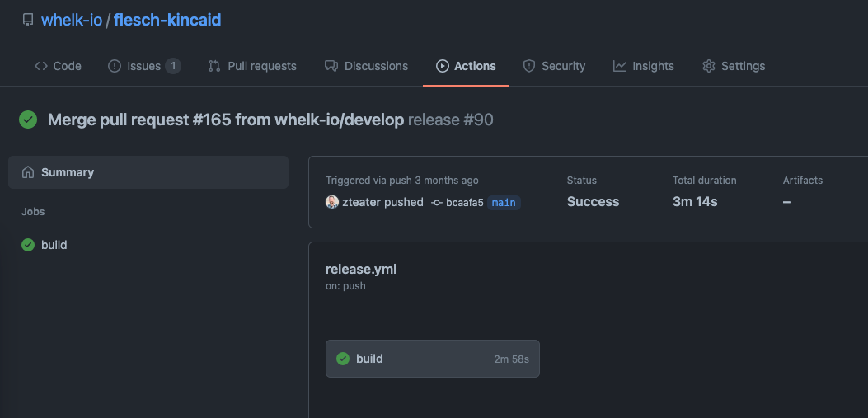
Task: Click the release.yml workflow file name
Action: click(361, 269)
